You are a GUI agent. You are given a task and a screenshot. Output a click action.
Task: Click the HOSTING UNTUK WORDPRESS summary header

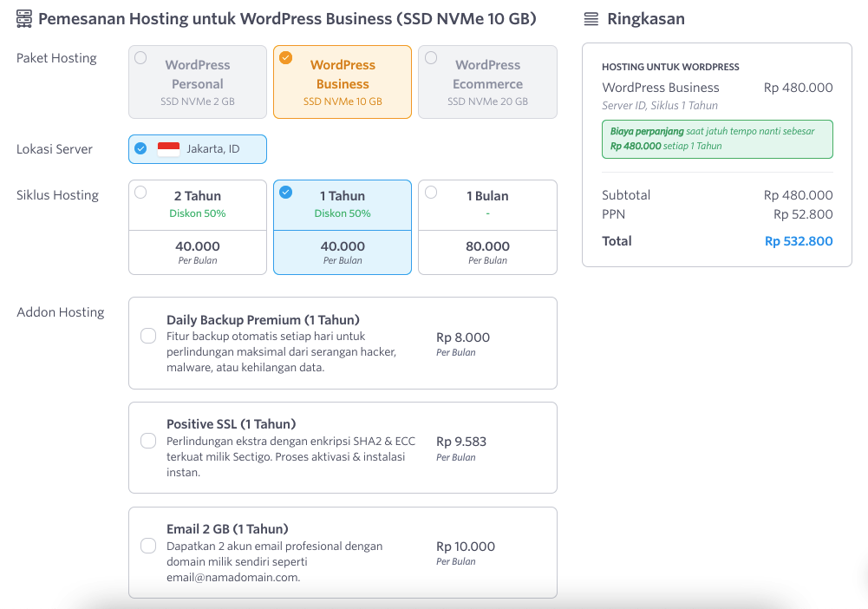pos(670,67)
